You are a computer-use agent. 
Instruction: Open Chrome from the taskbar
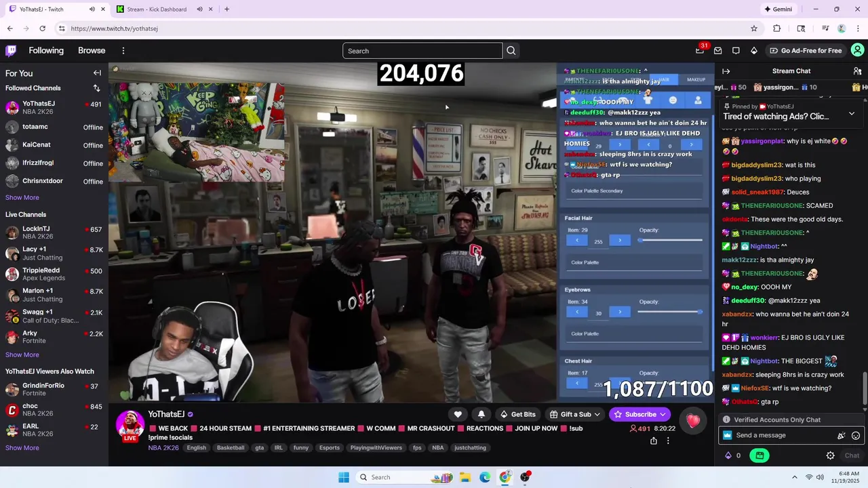click(x=505, y=477)
